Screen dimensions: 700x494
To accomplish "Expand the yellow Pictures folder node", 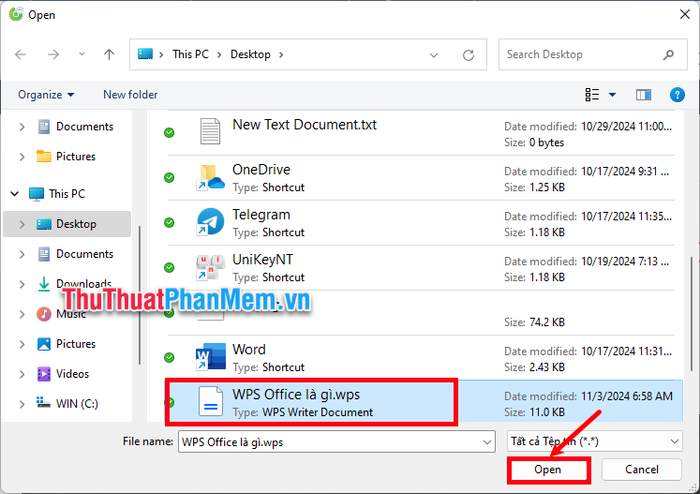I will pyautogui.click(x=22, y=157).
